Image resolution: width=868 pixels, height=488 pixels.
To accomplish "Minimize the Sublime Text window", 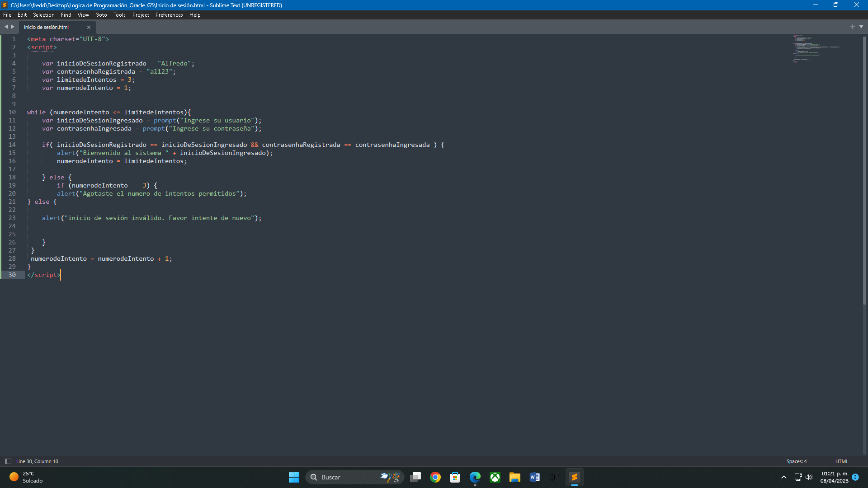I will pyautogui.click(x=816, y=5).
